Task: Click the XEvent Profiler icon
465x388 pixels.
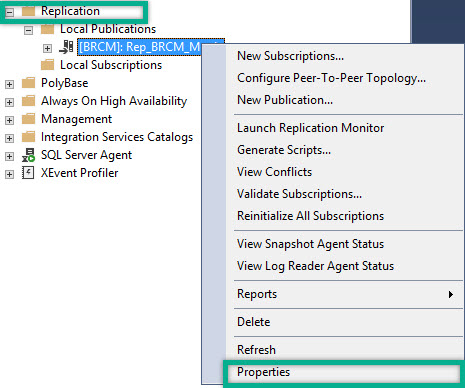Action: [x=28, y=173]
